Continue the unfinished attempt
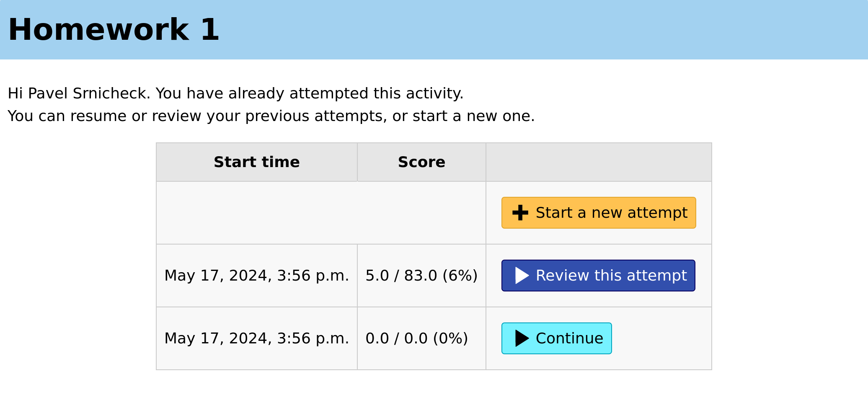The width and height of the screenshot is (868, 402). pyautogui.click(x=556, y=338)
